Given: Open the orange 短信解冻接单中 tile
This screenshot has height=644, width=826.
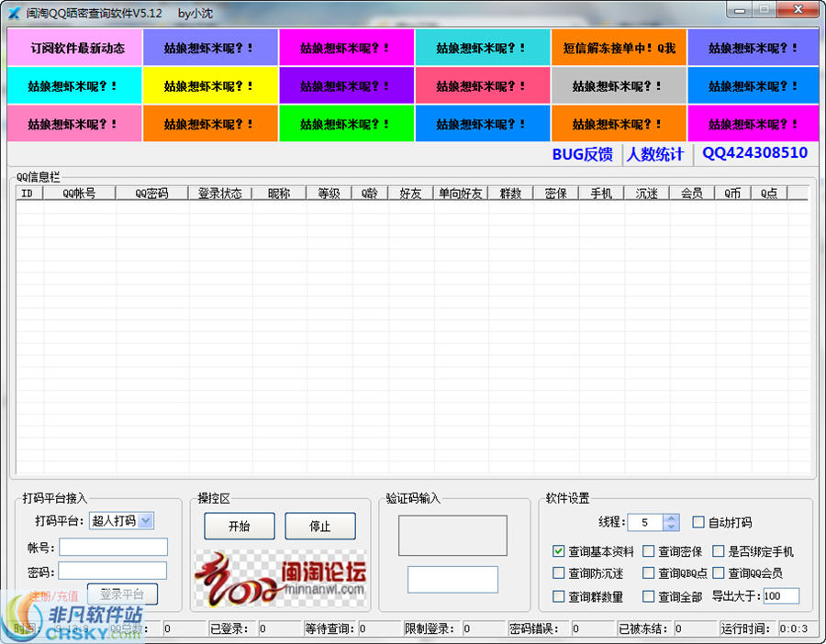Looking at the screenshot, I should (619, 48).
